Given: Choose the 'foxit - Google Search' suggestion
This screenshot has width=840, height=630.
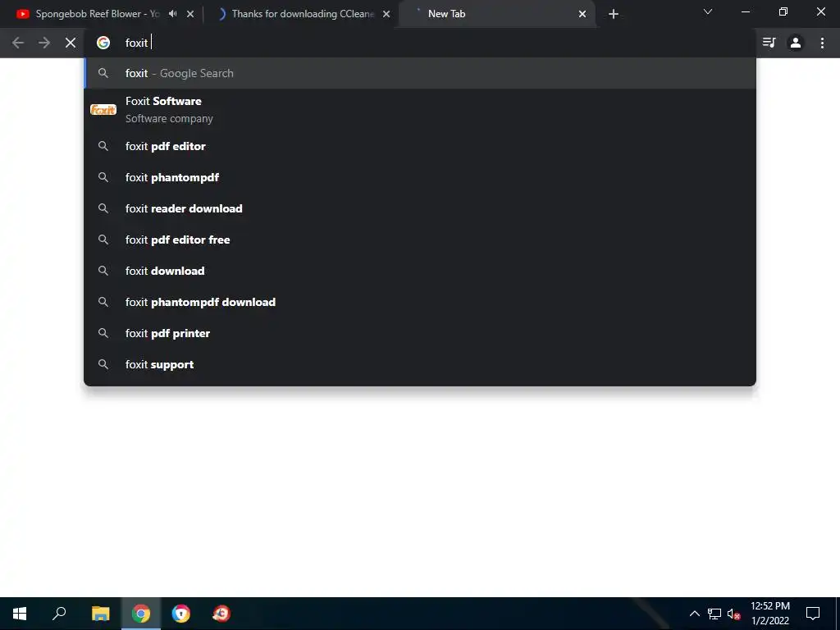Looking at the screenshot, I should pos(420,73).
